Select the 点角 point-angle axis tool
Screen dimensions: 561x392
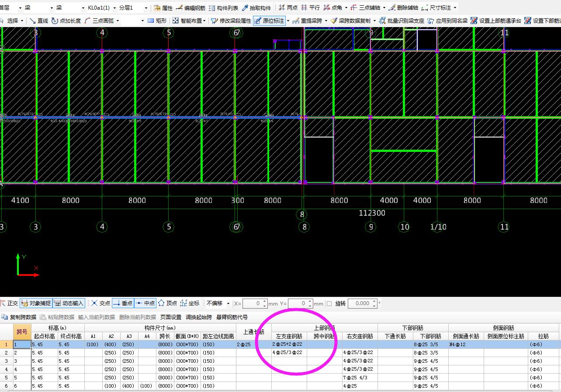(x=333, y=8)
